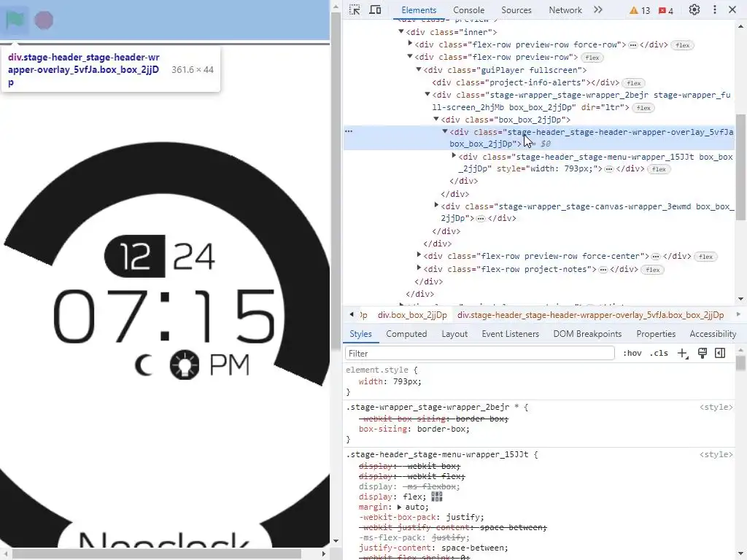
Task: Open DevTools settings gear
Action: coord(694,9)
